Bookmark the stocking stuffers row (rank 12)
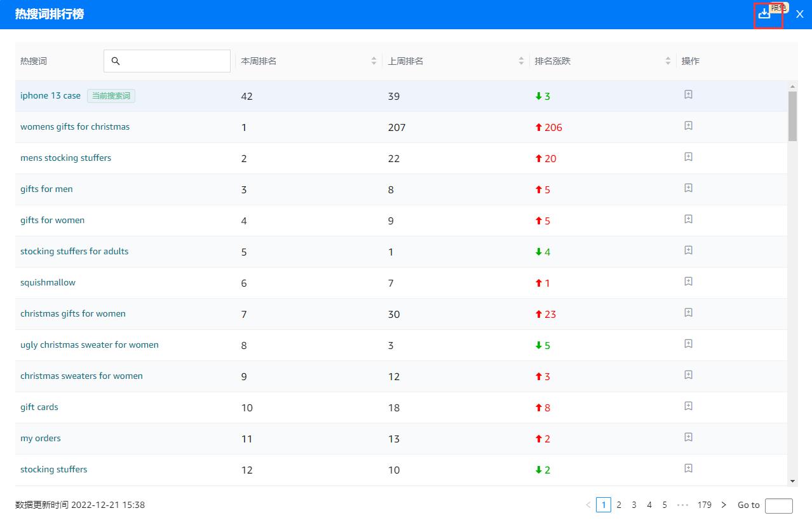 pos(688,469)
